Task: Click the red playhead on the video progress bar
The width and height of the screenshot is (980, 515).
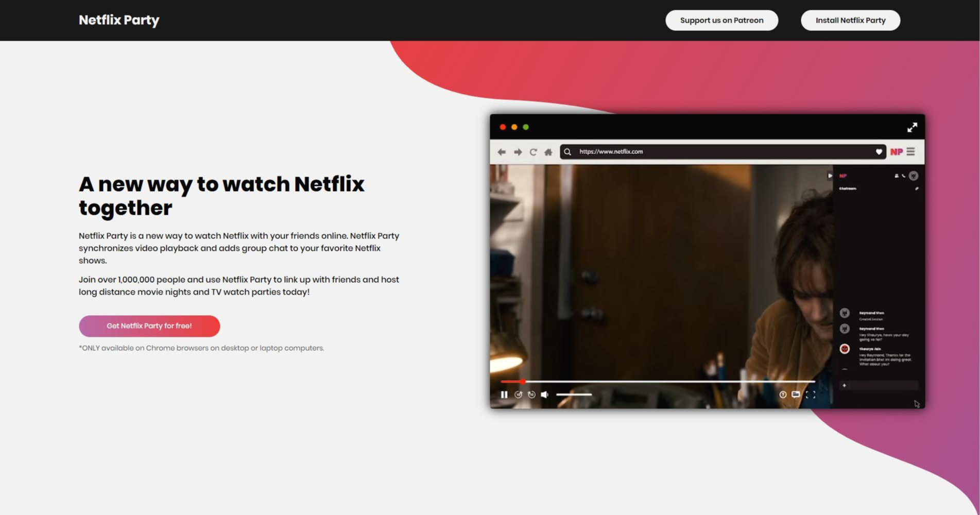Action: click(523, 382)
